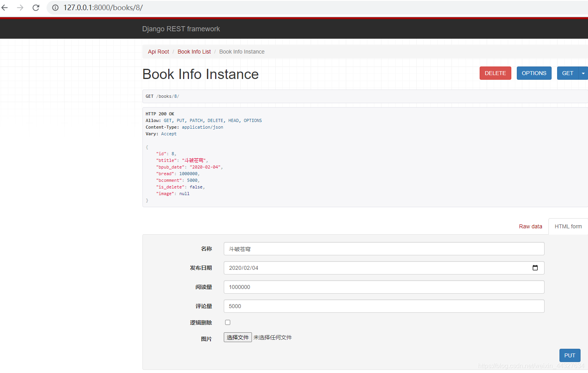The image size is (588, 373).
Task: Click the "GET /books/8/" request line
Action: tap(162, 96)
